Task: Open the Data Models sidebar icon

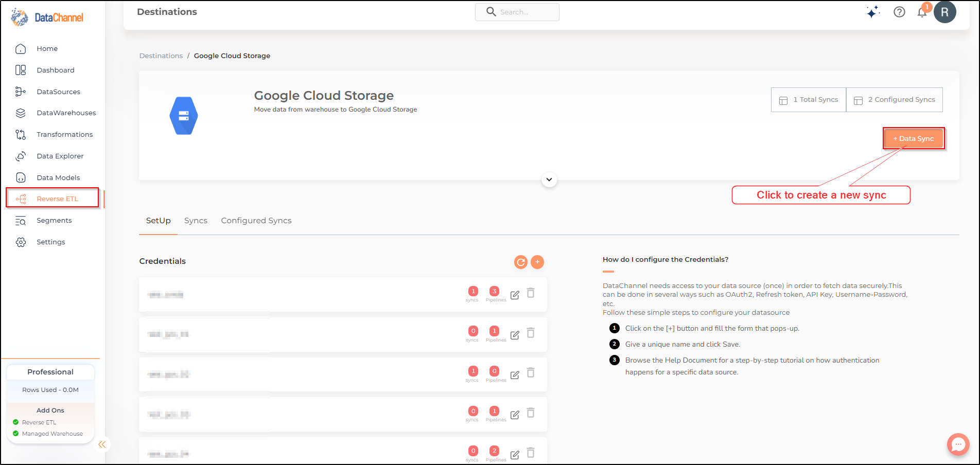Action: [21, 177]
